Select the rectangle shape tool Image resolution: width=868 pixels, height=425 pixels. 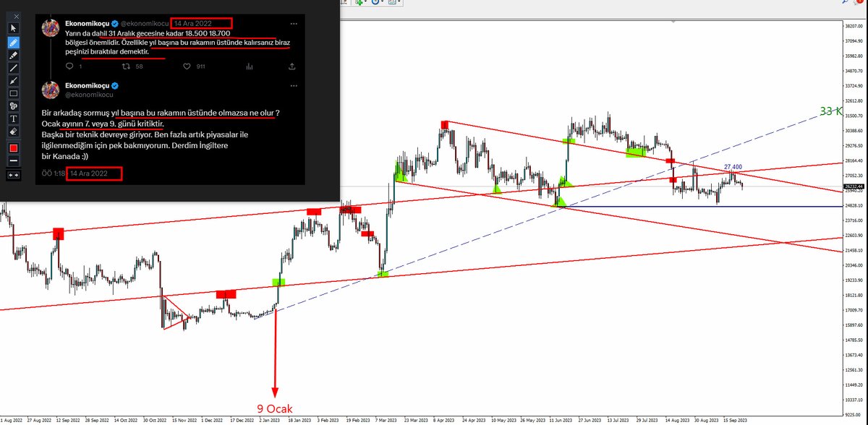click(x=12, y=93)
